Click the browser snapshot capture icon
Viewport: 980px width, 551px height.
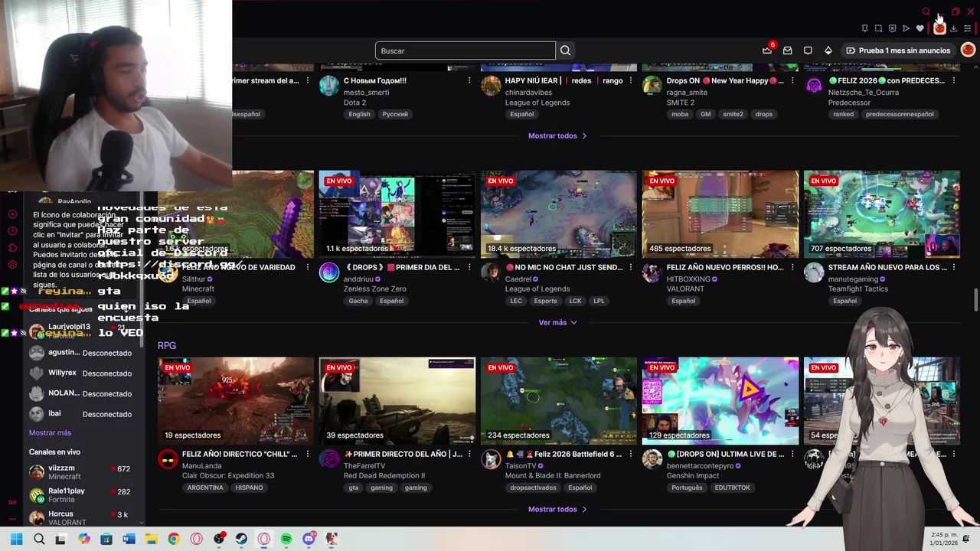(x=878, y=28)
